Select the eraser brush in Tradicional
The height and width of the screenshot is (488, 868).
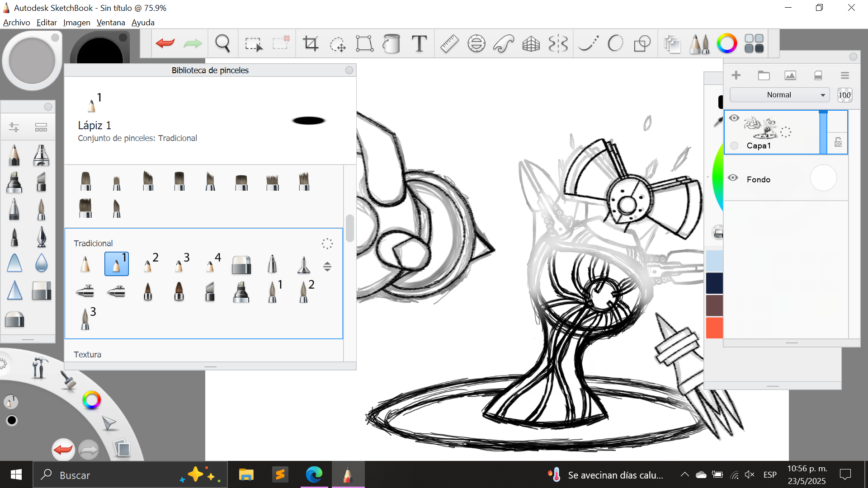[241, 265]
